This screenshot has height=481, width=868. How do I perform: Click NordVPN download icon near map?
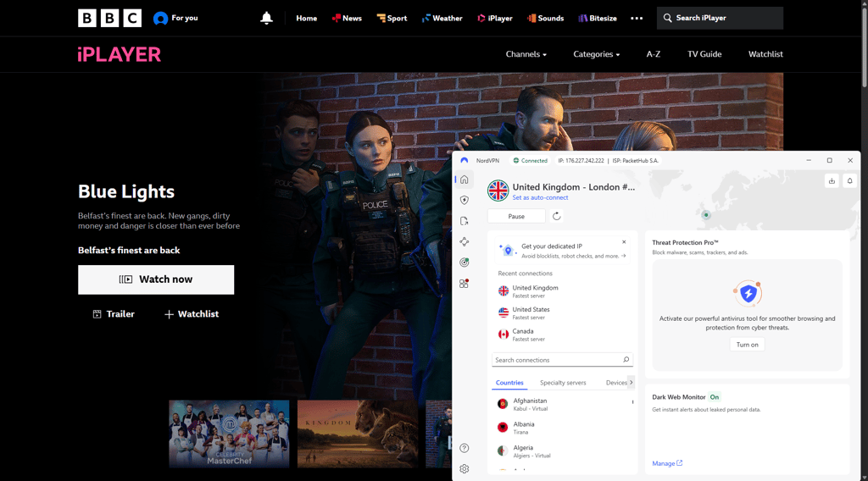pyautogui.click(x=832, y=180)
